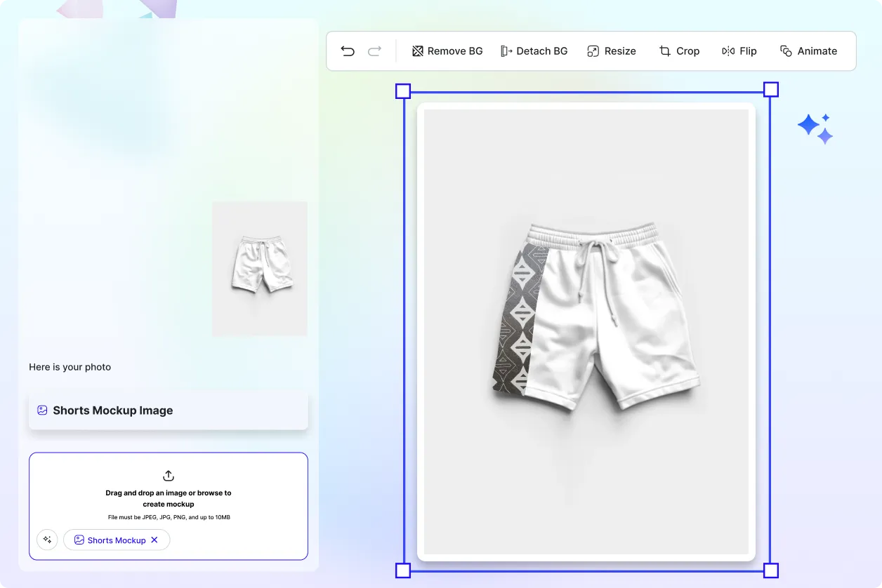Open the Animate option in the toolbar
This screenshot has width=882, height=588.
coord(809,51)
